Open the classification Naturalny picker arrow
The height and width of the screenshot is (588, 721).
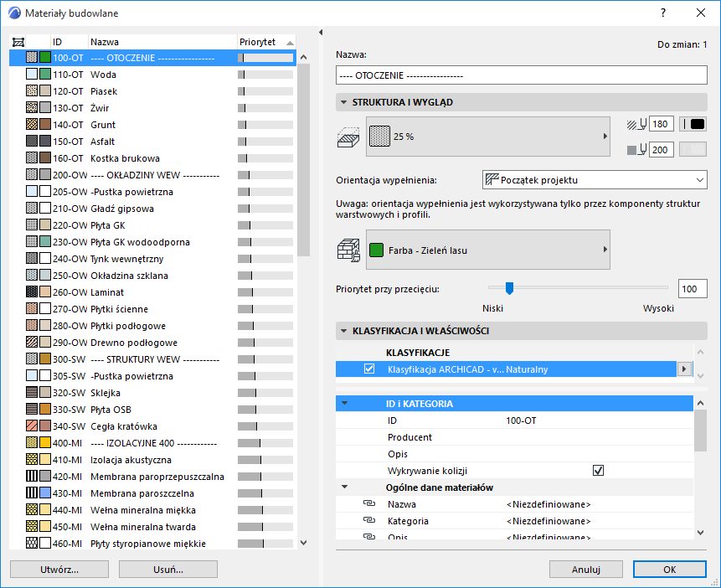pyautogui.click(x=684, y=369)
